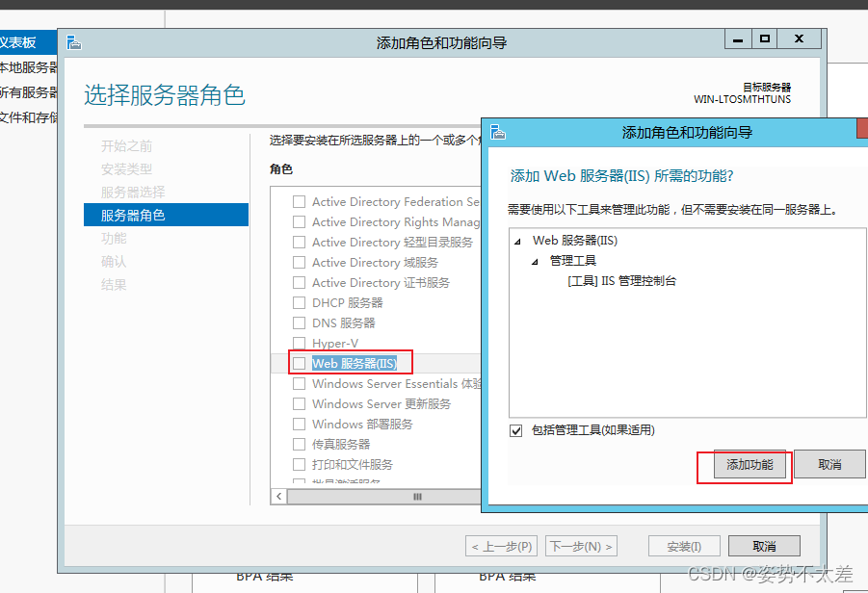
Task: Click 安装(I) button
Action: pyautogui.click(x=684, y=547)
